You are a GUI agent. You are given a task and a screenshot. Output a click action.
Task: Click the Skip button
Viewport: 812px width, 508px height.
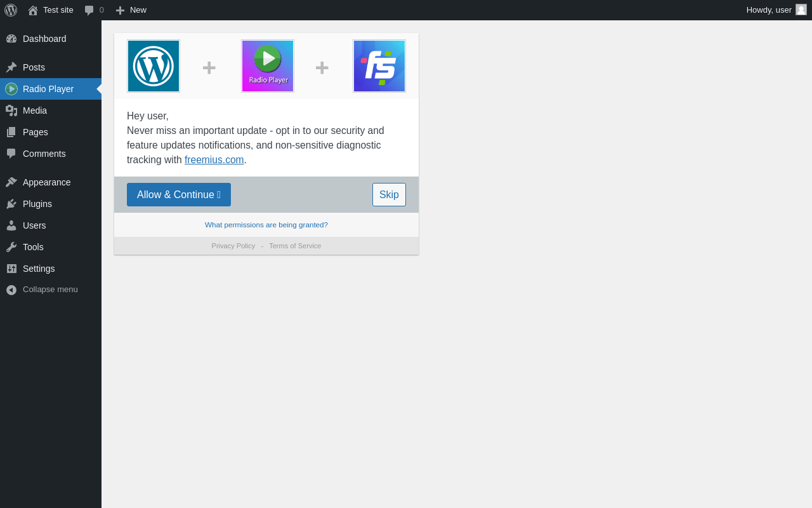coord(389,194)
